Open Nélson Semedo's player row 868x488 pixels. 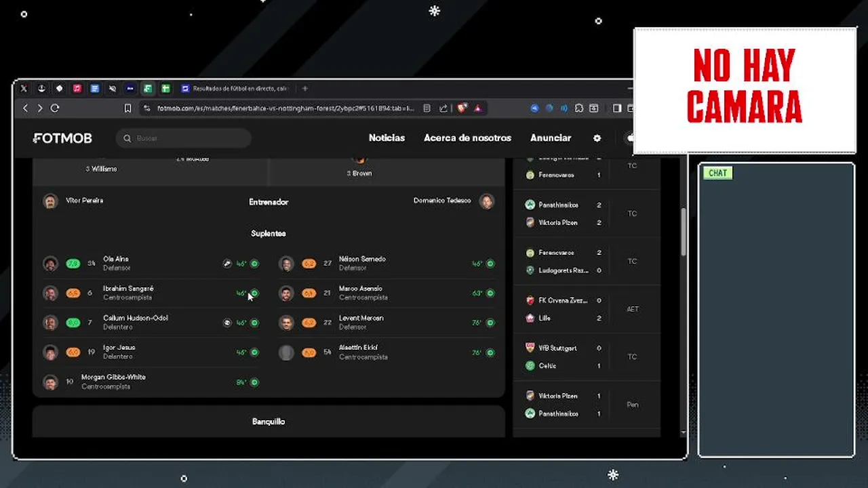(x=387, y=264)
